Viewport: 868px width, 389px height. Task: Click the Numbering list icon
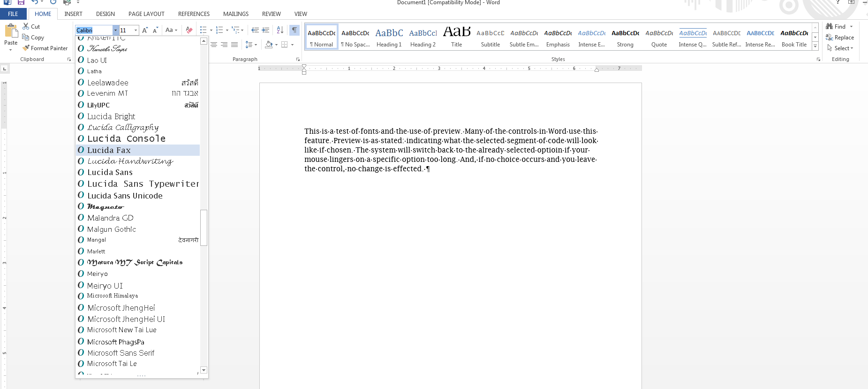point(219,30)
